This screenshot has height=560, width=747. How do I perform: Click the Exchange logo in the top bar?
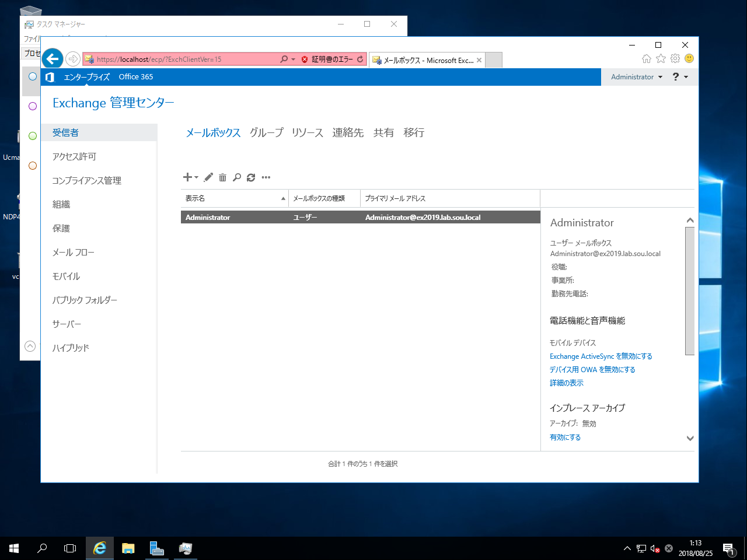click(50, 76)
